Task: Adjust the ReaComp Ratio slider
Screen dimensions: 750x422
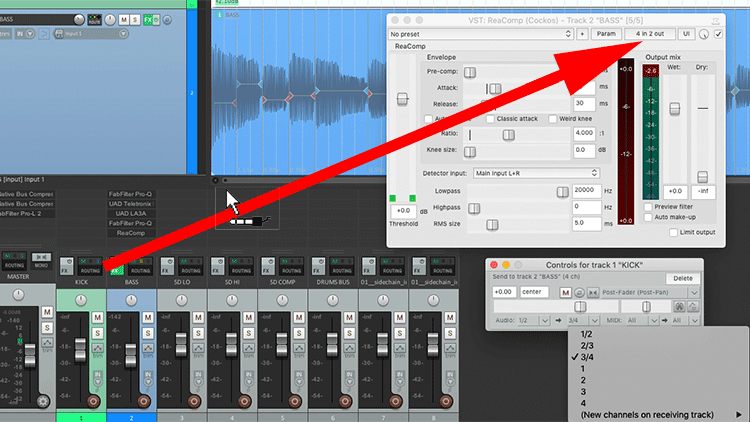Action: (508, 135)
